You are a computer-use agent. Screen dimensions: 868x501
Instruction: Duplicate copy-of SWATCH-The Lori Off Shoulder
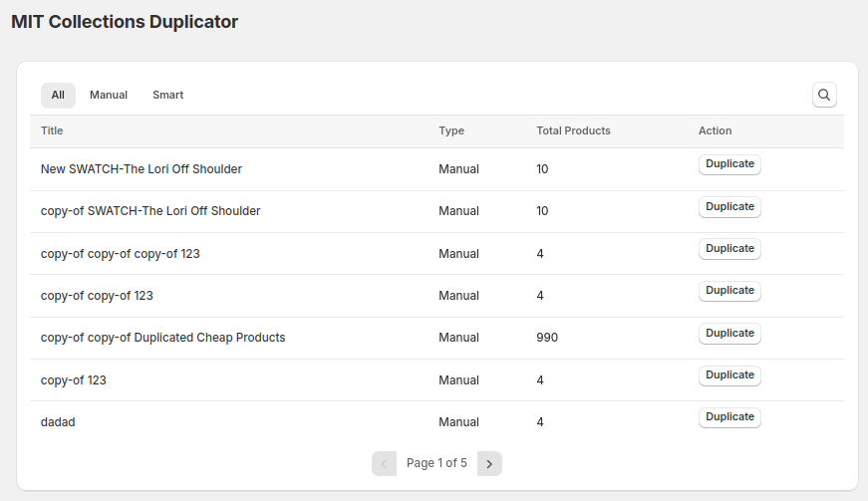point(729,207)
